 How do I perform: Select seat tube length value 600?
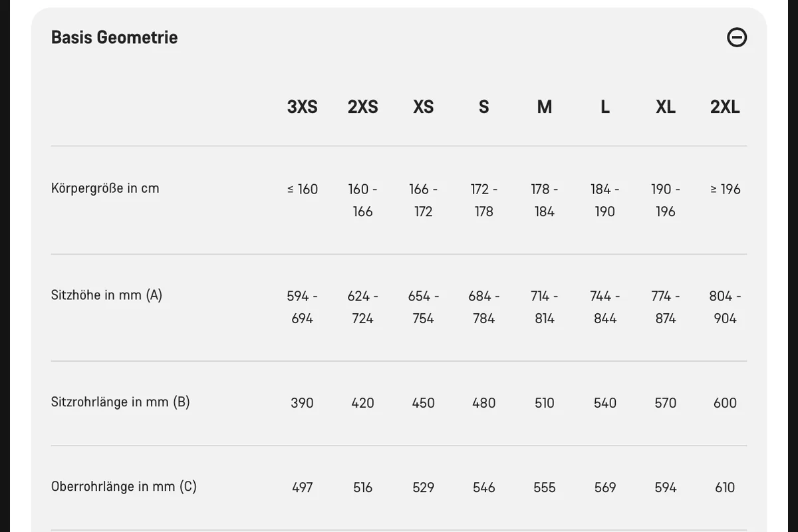[725, 403]
